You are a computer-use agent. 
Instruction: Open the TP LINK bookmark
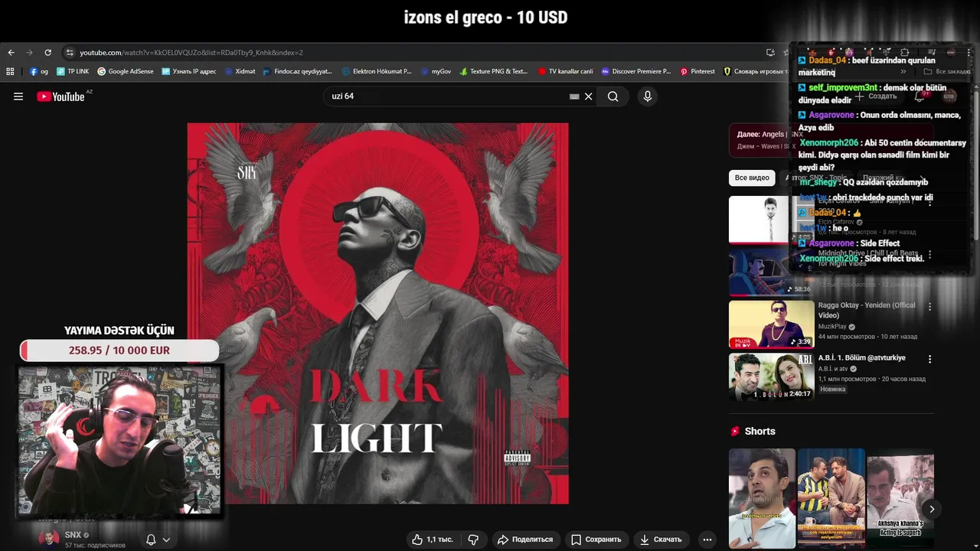coord(73,71)
